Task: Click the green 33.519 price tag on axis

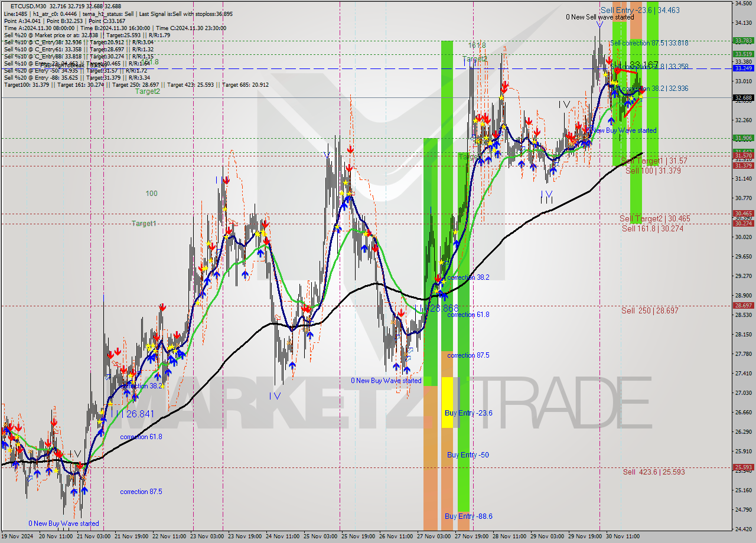Action: 743,54
